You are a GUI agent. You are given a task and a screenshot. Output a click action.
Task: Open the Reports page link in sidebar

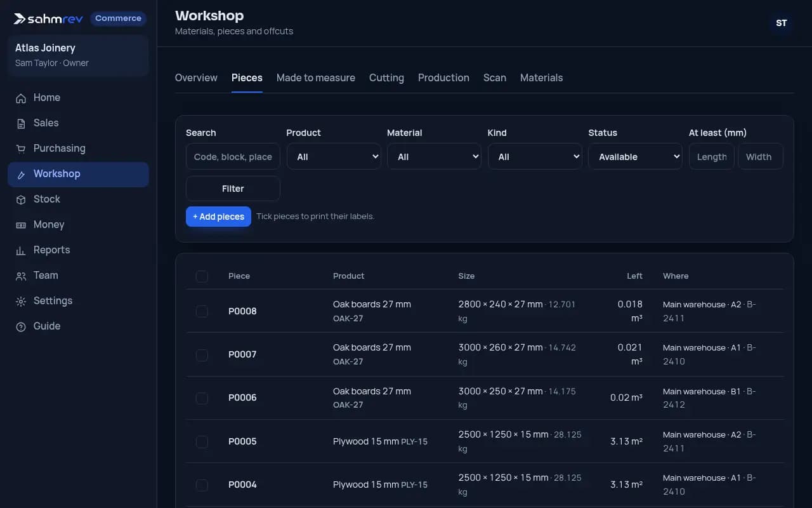coord(78,250)
